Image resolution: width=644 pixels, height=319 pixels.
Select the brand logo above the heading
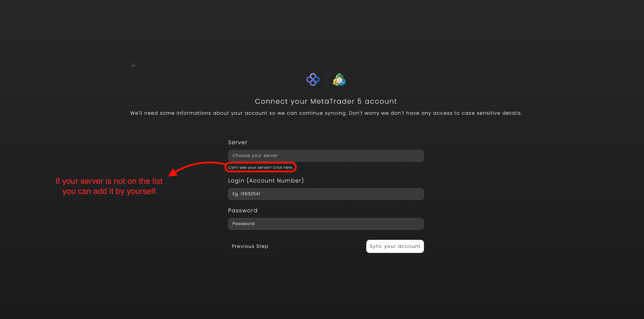coord(313,79)
